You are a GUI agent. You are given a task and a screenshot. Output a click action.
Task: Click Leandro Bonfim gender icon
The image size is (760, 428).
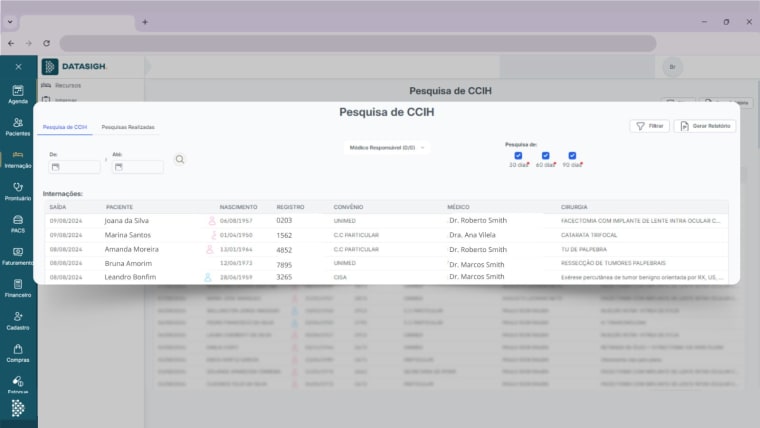coord(207,277)
